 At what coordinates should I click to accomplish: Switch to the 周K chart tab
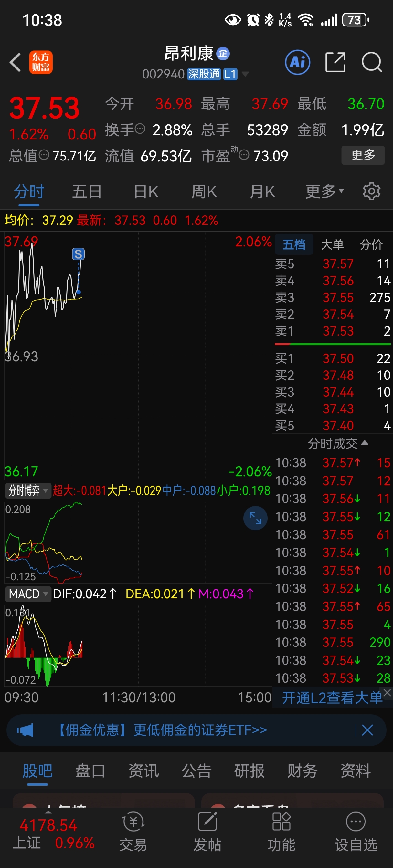204,191
